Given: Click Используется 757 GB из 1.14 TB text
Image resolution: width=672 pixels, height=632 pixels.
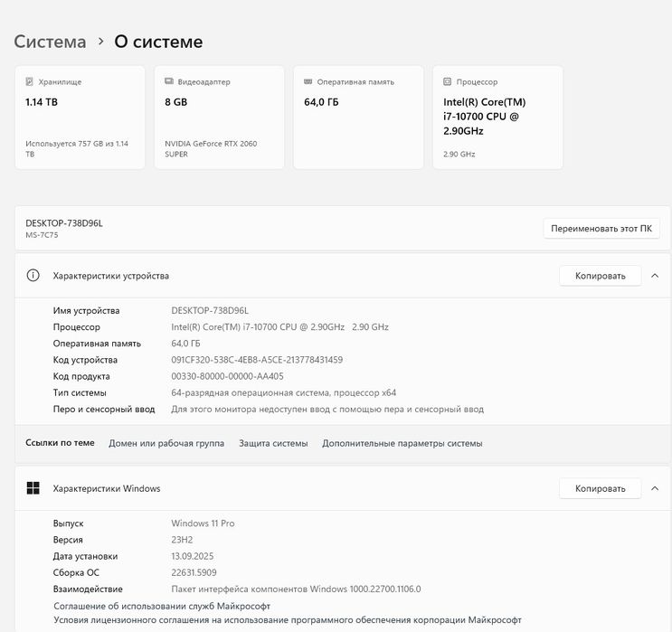Looking at the screenshot, I should tap(77, 148).
